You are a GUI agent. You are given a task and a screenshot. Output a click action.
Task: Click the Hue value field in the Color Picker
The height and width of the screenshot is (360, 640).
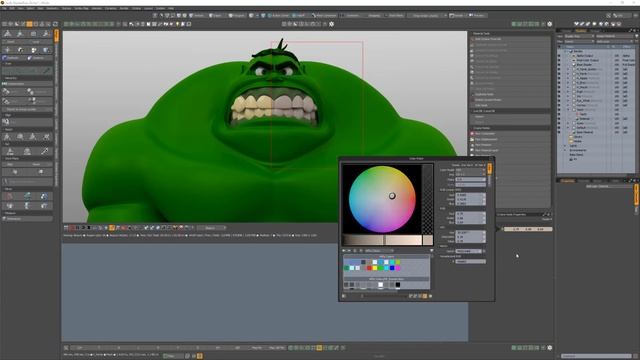pyautogui.click(x=470, y=232)
